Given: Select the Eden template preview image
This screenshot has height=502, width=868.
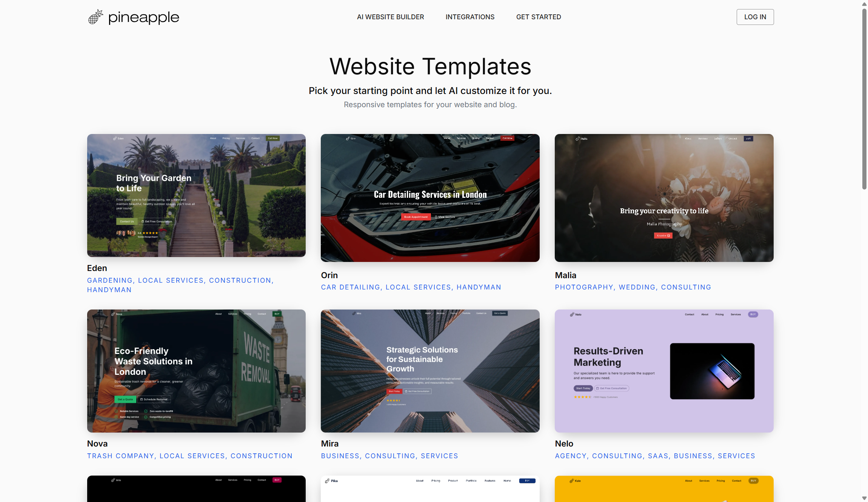Looking at the screenshot, I should (x=196, y=196).
